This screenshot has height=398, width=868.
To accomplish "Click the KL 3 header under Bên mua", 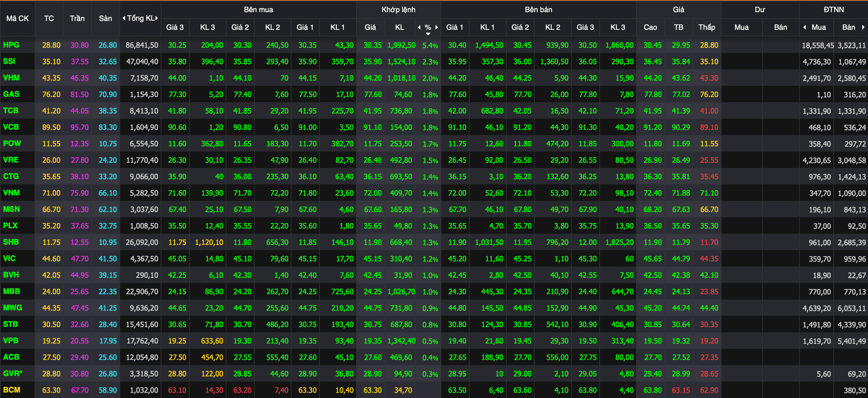I will pos(208,27).
